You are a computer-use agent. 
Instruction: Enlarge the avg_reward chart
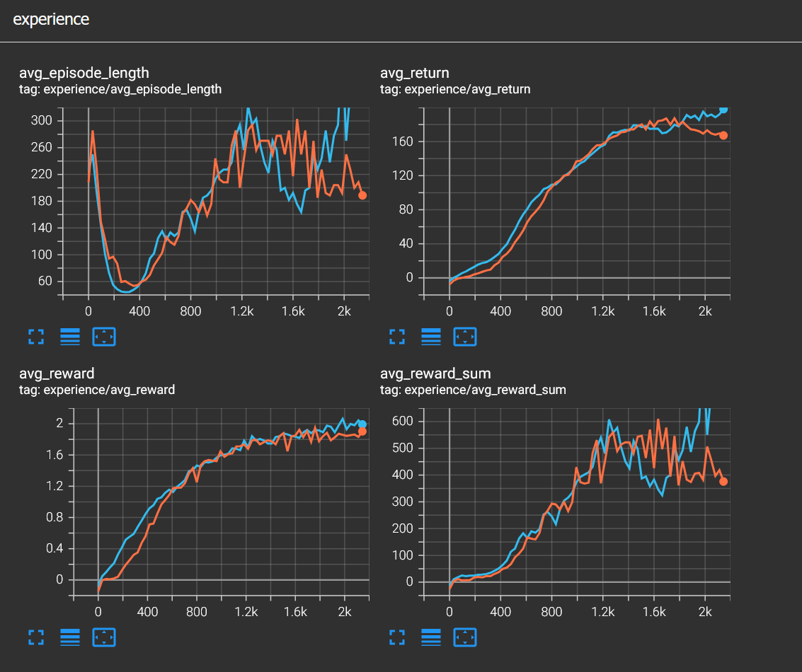point(36,637)
